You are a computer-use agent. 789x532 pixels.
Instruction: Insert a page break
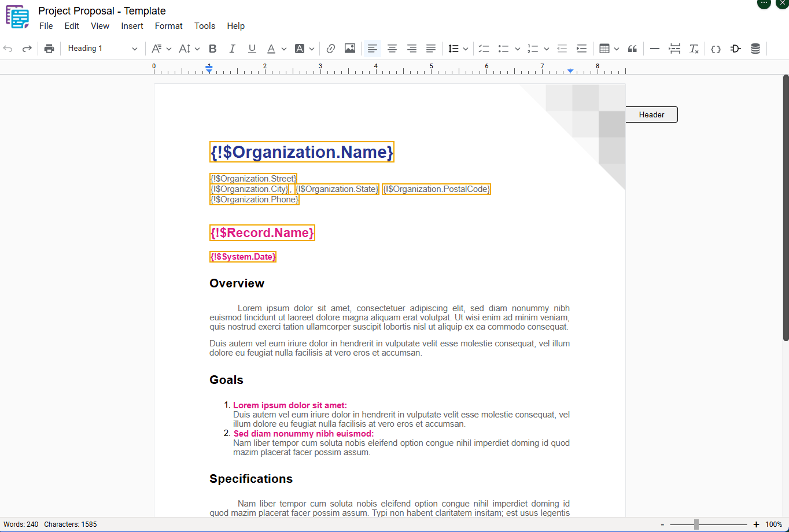[x=674, y=49]
